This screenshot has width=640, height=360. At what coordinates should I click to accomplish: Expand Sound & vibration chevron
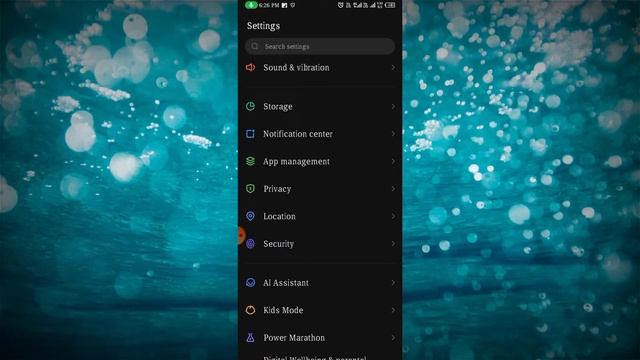[393, 67]
